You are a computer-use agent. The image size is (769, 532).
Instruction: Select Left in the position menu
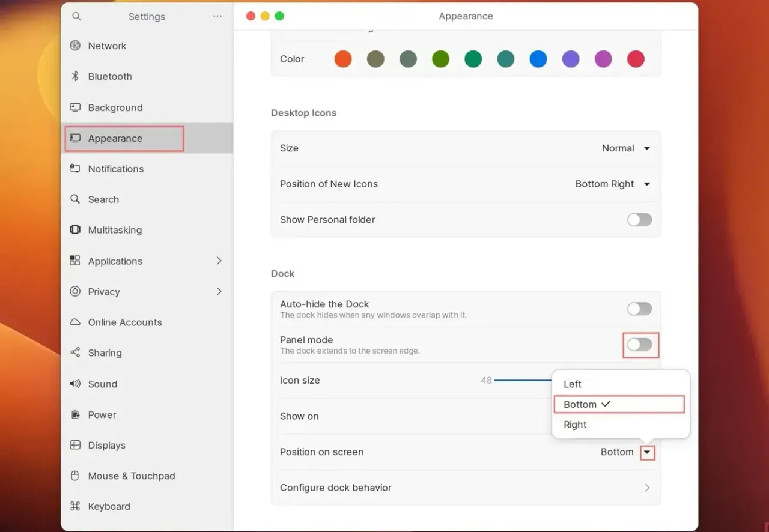tap(572, 384)
